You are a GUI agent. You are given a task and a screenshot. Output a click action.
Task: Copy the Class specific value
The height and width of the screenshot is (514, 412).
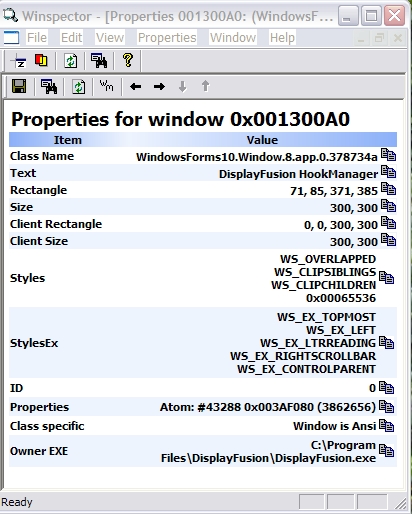coord(387,426)
